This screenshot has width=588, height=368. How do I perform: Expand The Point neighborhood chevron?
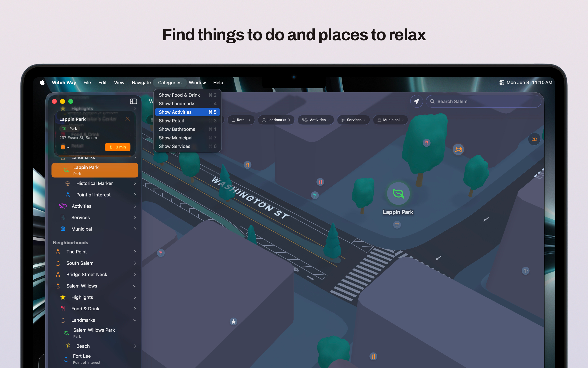(135, 252)
